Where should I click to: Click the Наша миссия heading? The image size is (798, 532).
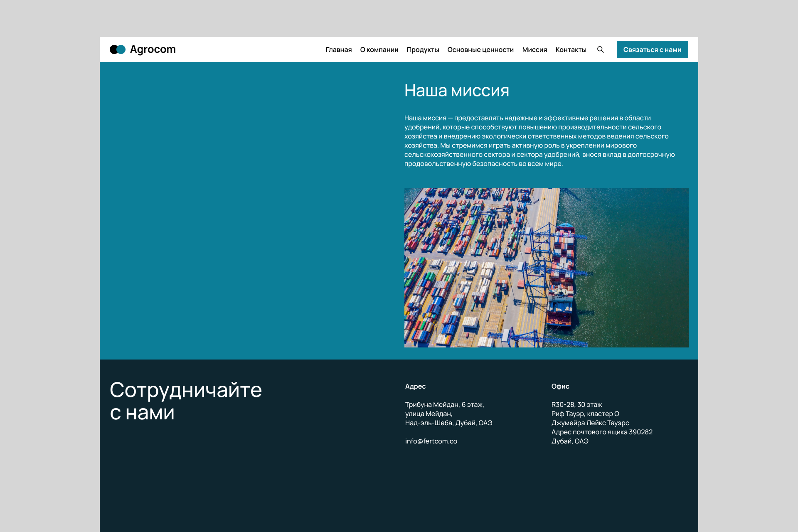[457, 90]
